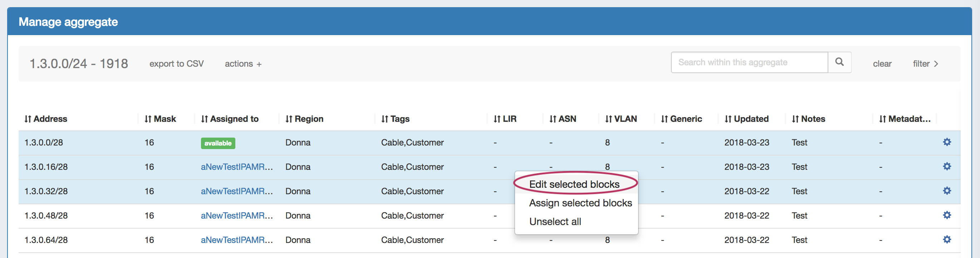This screenshot has width=980, height=258.
Task: Open gear settings for 1.3.0.48/28 row
Action: pyautogui.click(x=946, y=215)
